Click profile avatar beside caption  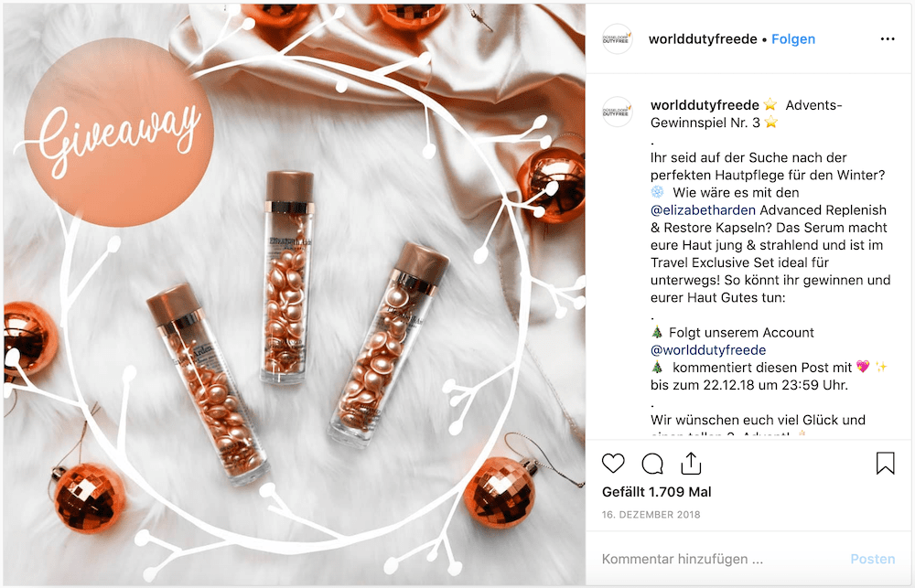point(616,112)
